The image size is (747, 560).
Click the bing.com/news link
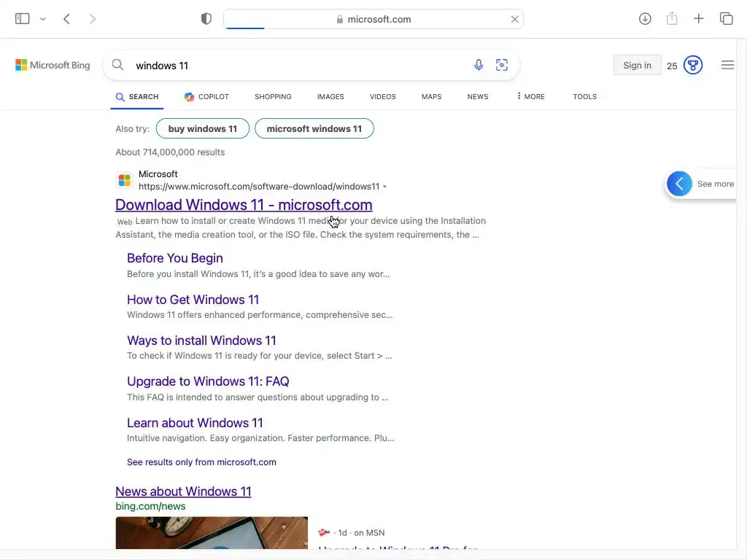(150, 506)
